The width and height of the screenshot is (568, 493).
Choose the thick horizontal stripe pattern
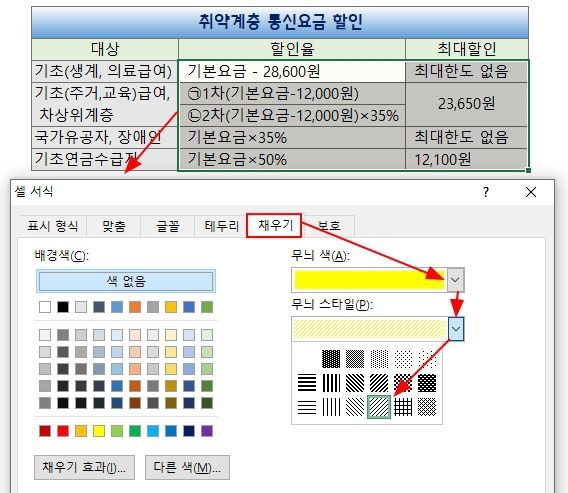pos(307,383)
